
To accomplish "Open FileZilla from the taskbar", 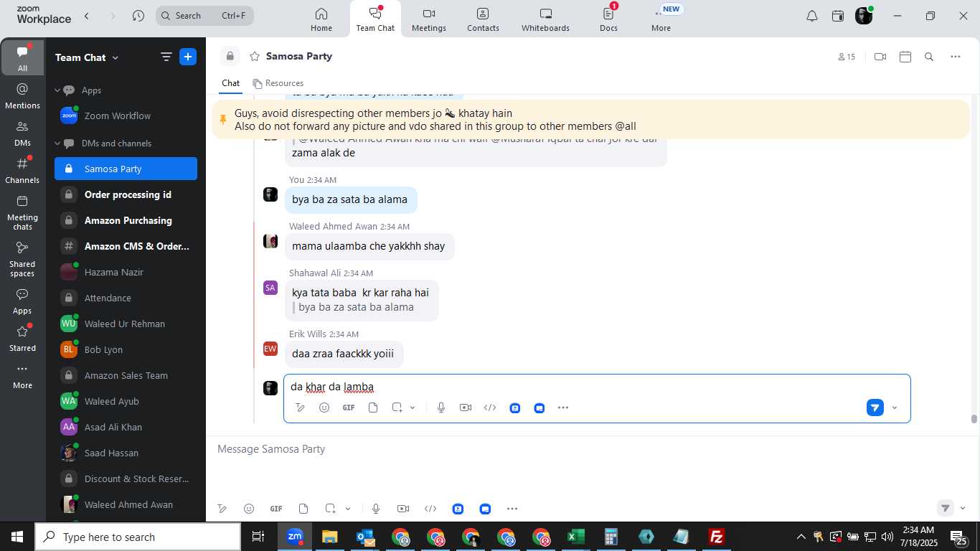I will 716,537.
